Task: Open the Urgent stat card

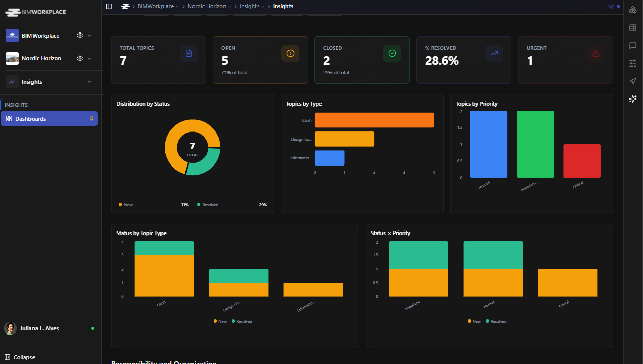Action: click(565, 60)
